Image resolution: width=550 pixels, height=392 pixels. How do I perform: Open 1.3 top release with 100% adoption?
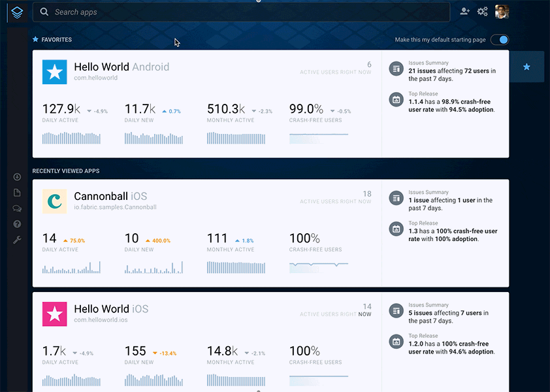pos(453,235)
